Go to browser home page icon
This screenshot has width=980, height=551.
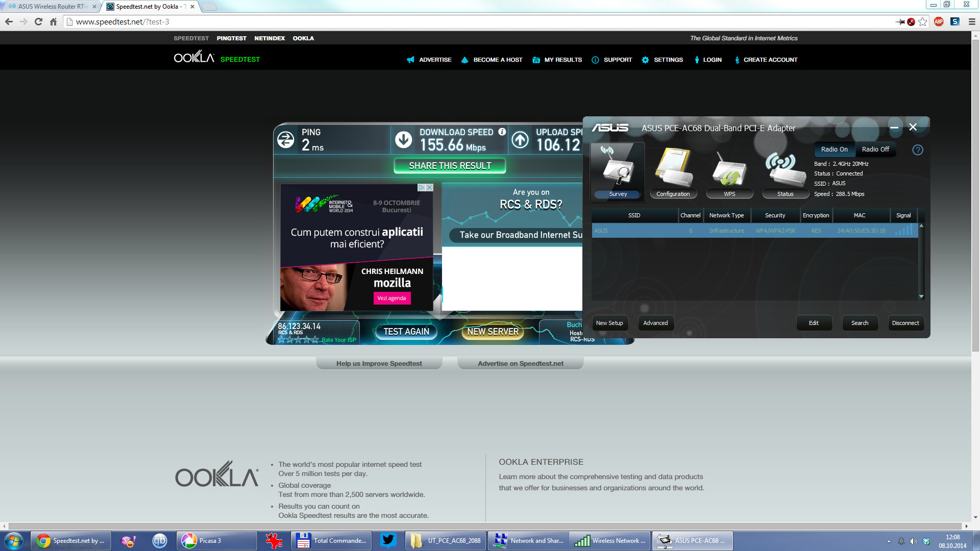(53, 21)
